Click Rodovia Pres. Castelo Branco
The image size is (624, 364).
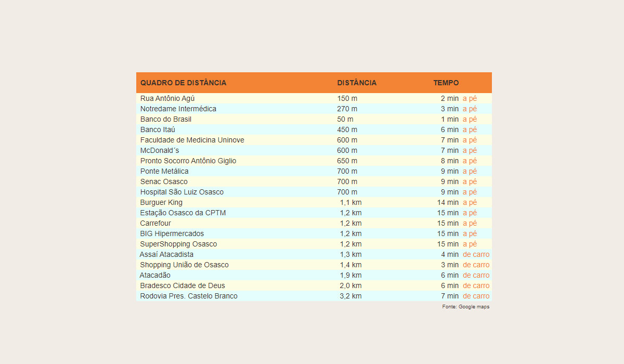coord(189,296)
